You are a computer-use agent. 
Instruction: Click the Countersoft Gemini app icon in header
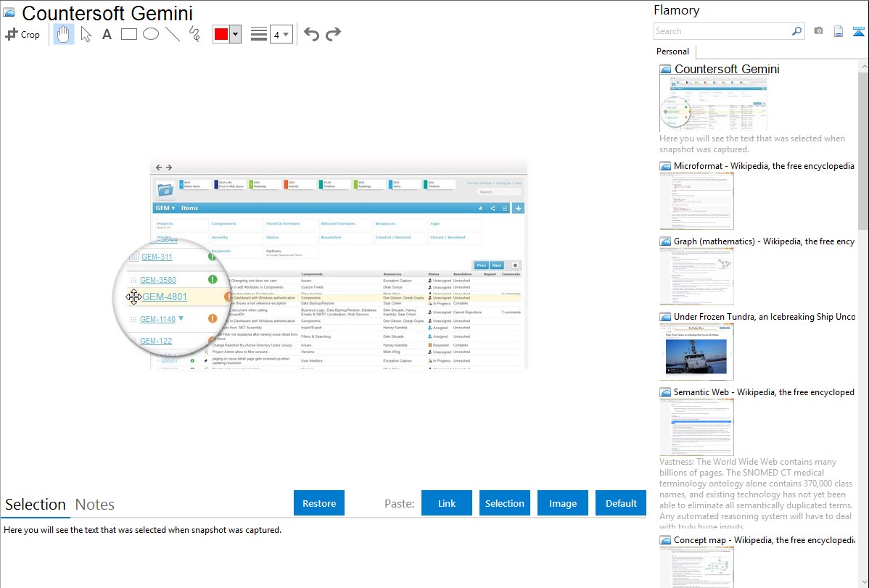tap(9, 12)
